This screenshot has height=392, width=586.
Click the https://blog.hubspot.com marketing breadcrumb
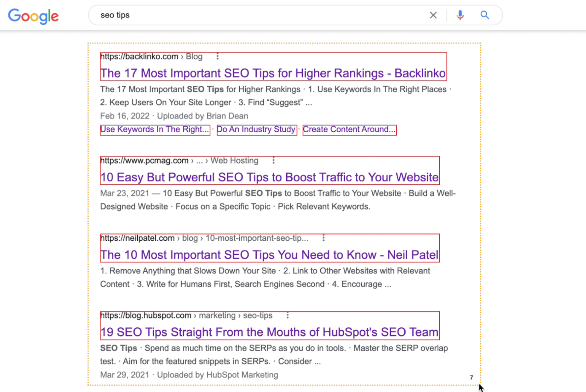coord(186,315)
